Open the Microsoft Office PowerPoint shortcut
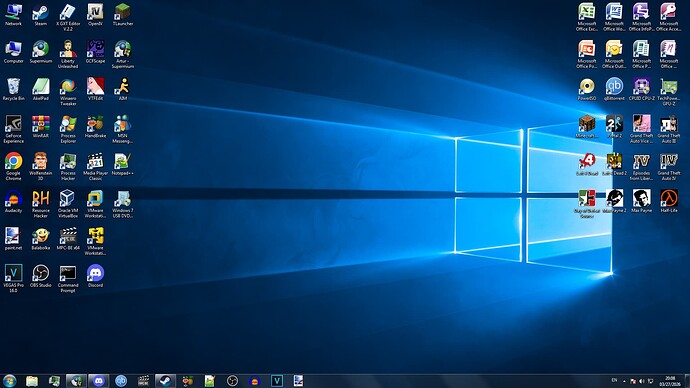 587,55
